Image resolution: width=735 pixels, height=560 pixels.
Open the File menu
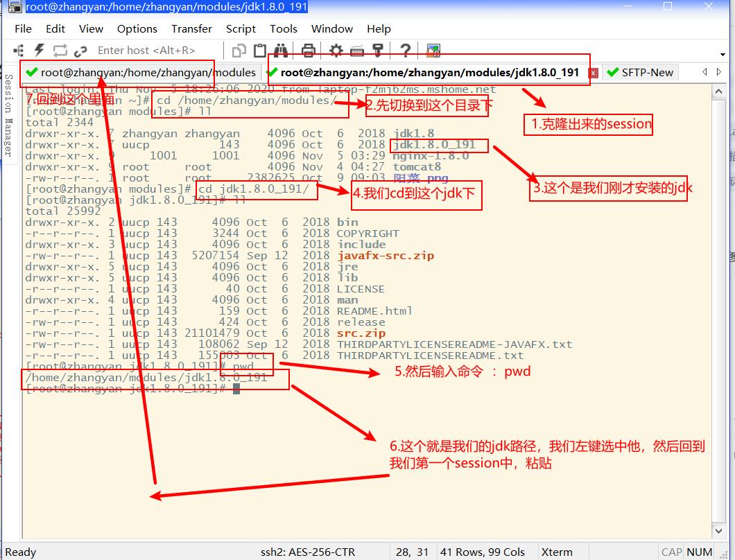coord(23,29)
